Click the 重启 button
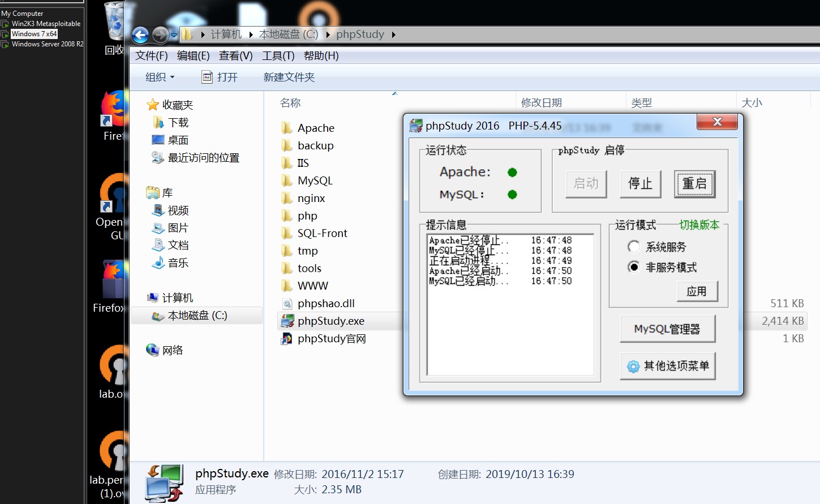Screen dimensions: 820x504 click(694, 184)
